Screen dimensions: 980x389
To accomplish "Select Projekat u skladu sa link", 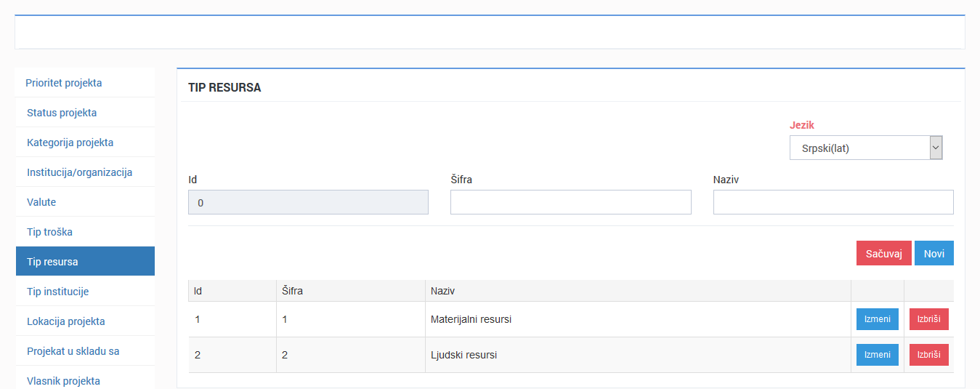I will tap(73, 351).
